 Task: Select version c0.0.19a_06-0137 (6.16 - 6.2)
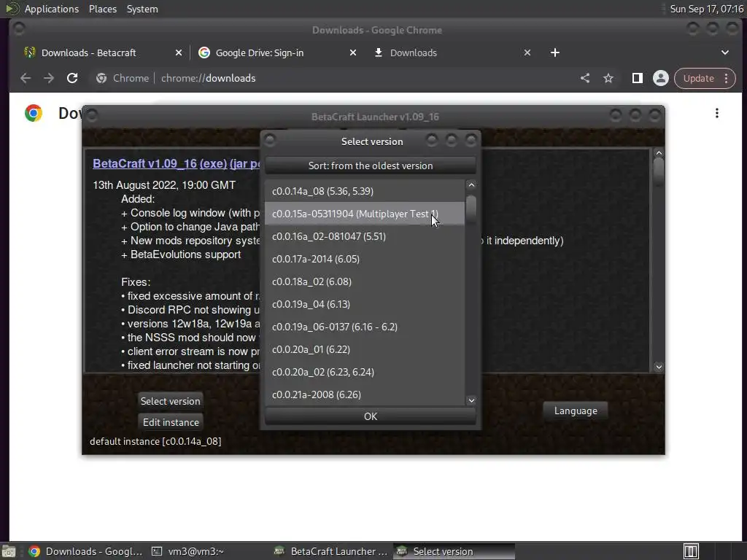coord(365,327)
